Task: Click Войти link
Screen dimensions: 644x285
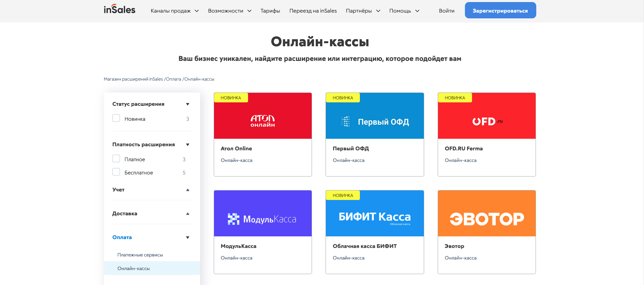Action: (447, 11)
